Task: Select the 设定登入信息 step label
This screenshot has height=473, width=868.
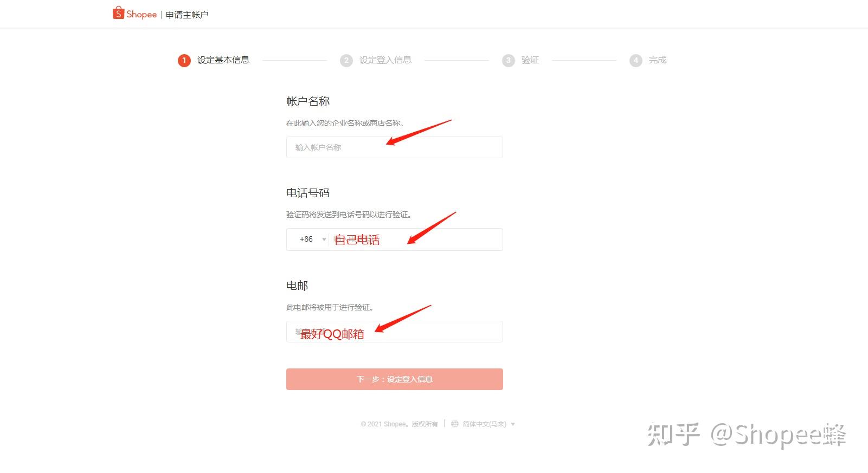Action: coord(385,60)
